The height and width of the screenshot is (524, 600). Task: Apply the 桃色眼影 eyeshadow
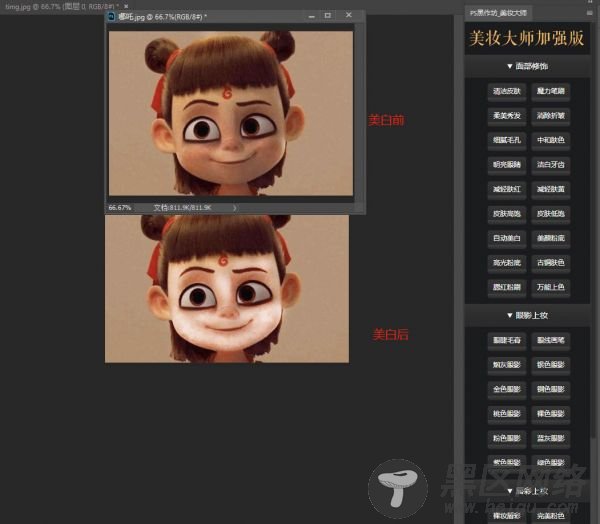507,414
